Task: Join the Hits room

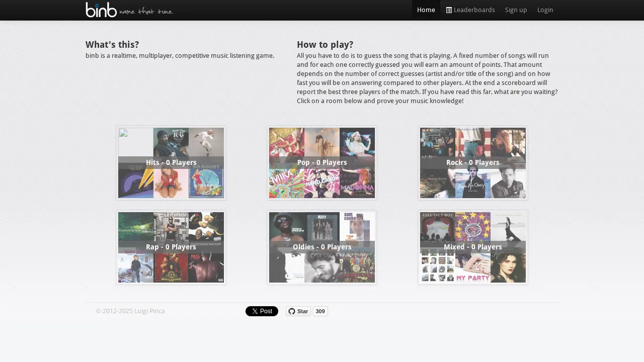Action: point(171,163)
